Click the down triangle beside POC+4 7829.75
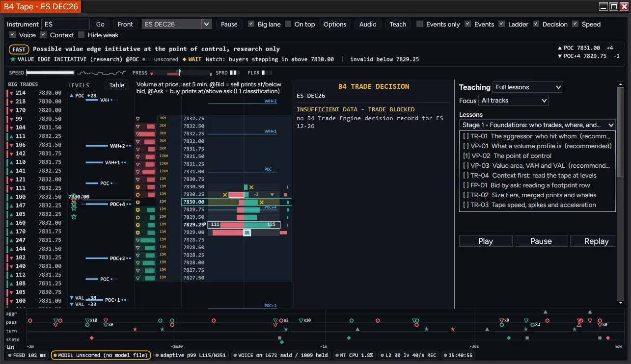This screenshot has height=364, width=631. pyautogui.click(x=560, y=56)
